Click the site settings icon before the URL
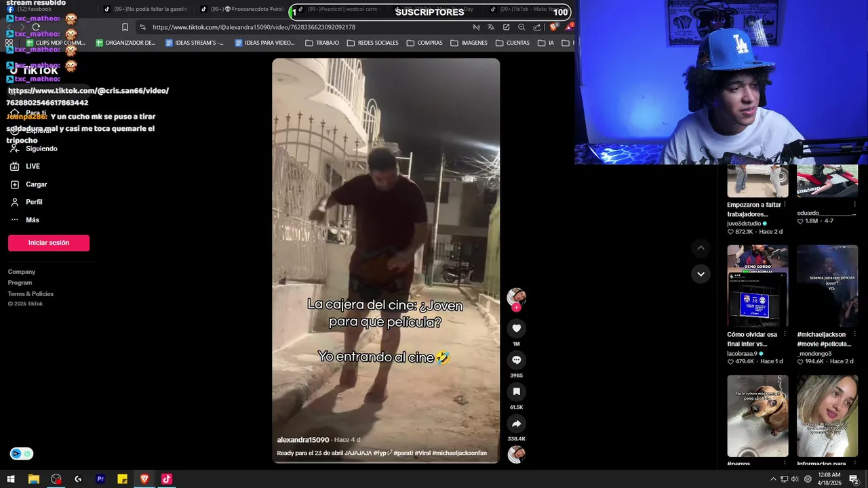 tap(142, 27)
